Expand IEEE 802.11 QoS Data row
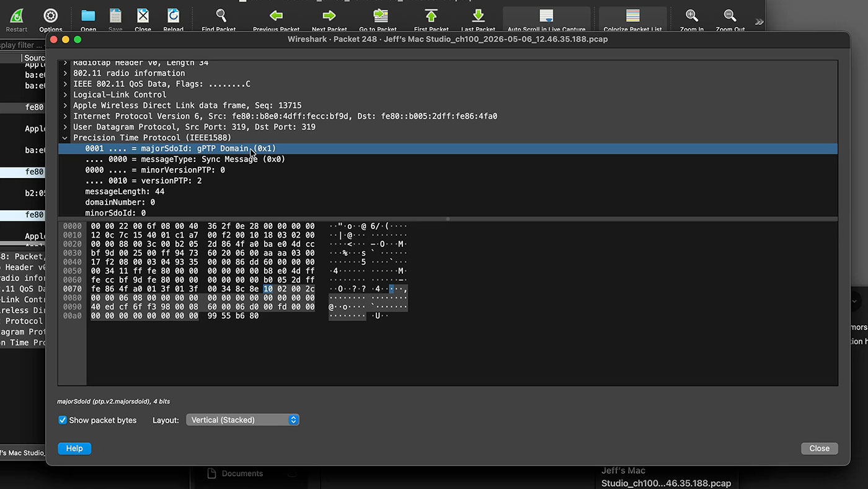 click(x=65, y=84)
